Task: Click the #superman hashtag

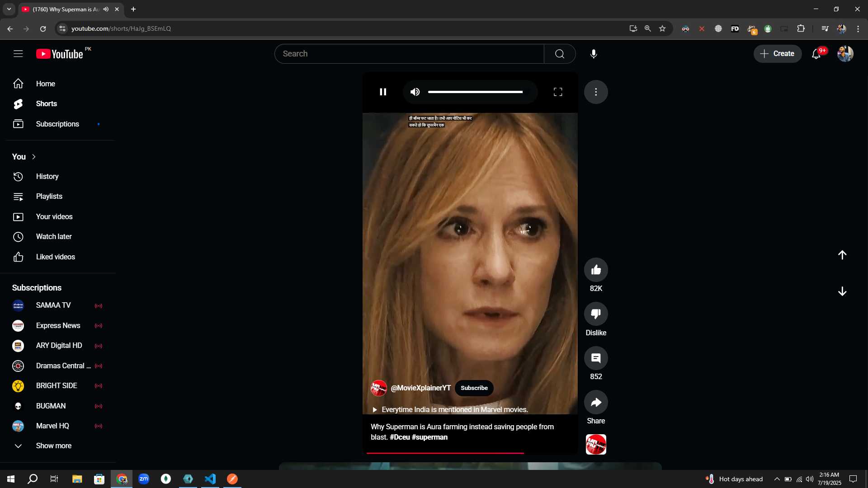Action: (x=429, y=437)
